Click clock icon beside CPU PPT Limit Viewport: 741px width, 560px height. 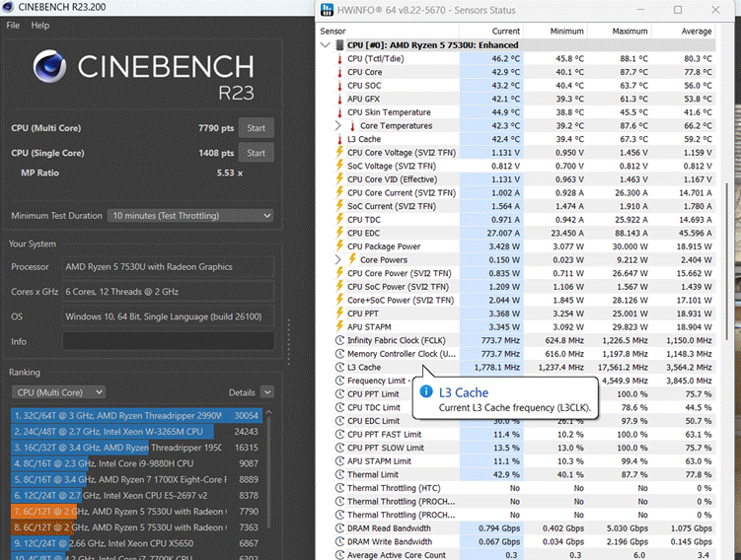click(x=339, y=393)
